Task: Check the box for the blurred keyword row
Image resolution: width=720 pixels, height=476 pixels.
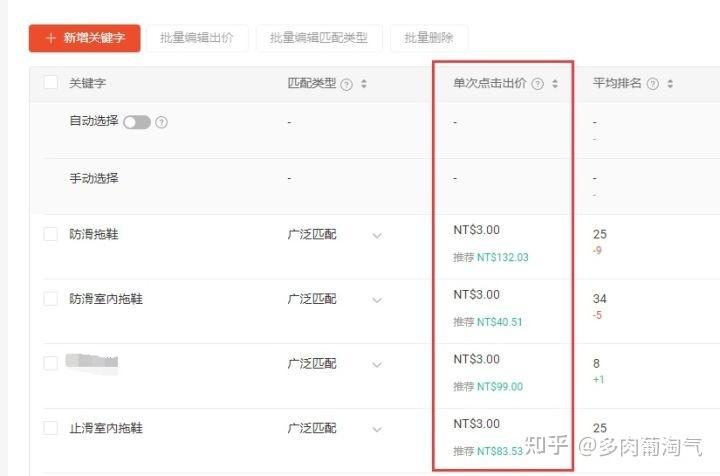Action: 51,363
